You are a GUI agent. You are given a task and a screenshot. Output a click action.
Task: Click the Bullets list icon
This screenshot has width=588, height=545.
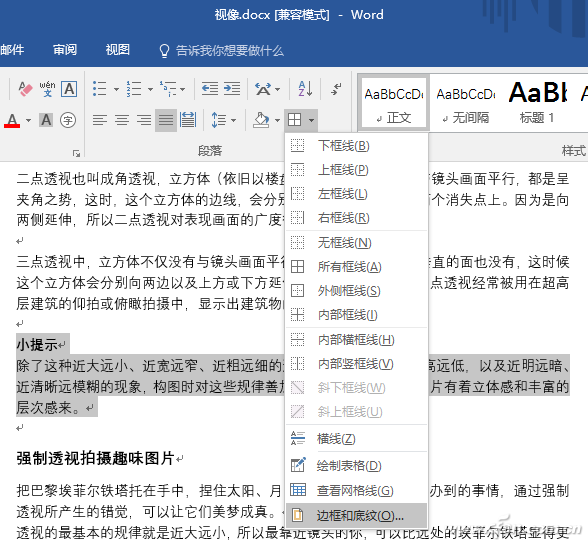(99, 89)
